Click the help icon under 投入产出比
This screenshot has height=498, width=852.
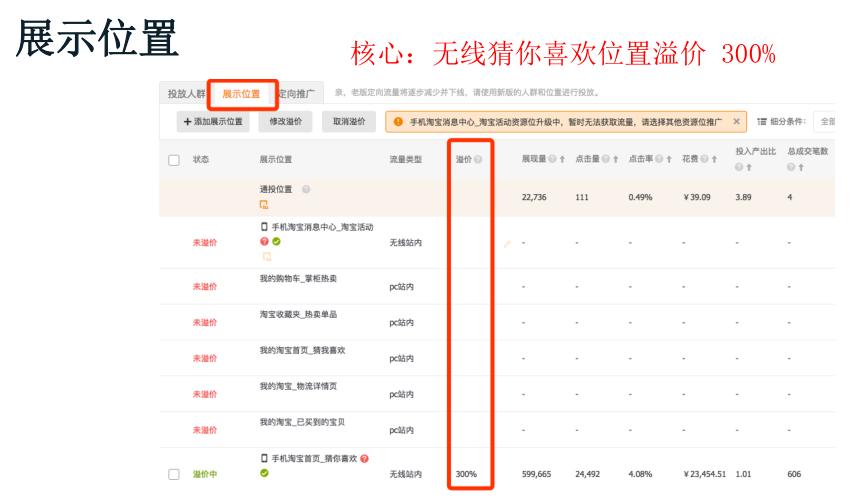coord(739,167)
